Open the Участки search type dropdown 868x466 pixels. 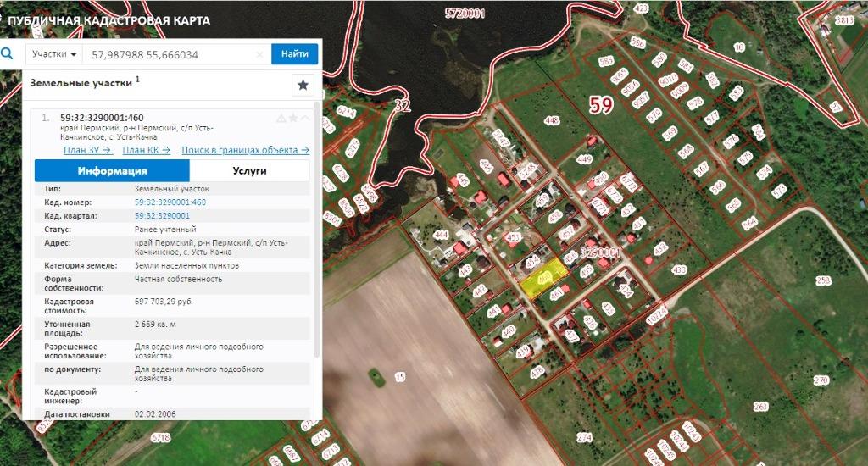(x=53, y=53)
